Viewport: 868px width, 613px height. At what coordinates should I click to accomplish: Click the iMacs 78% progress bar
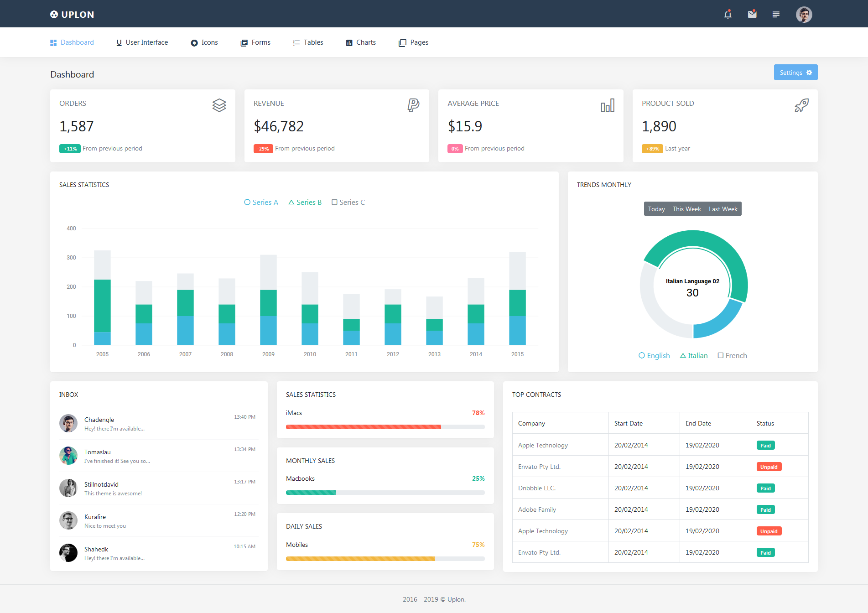tap(385, 427)
